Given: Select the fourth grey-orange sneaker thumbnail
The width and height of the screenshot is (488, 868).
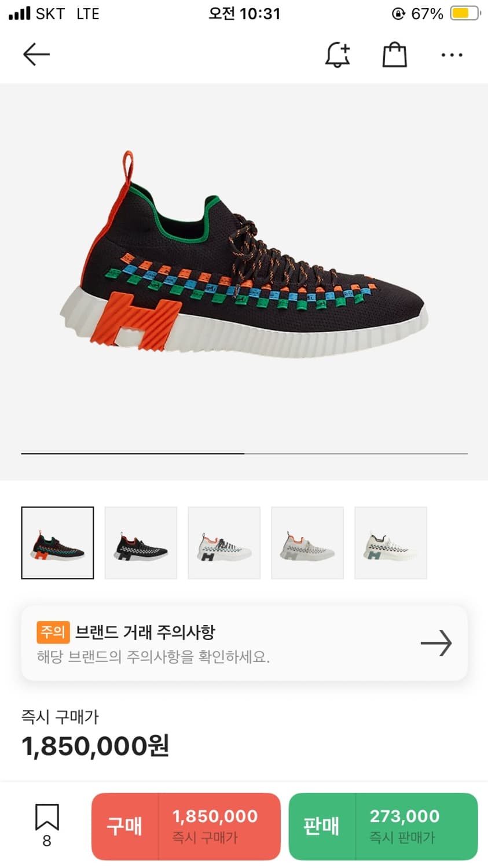Looking at the screenshot, I should 307,543.
